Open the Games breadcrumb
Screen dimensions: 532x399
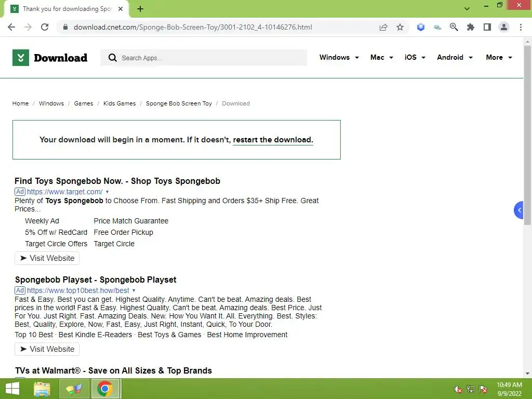[x=84, y=103]
